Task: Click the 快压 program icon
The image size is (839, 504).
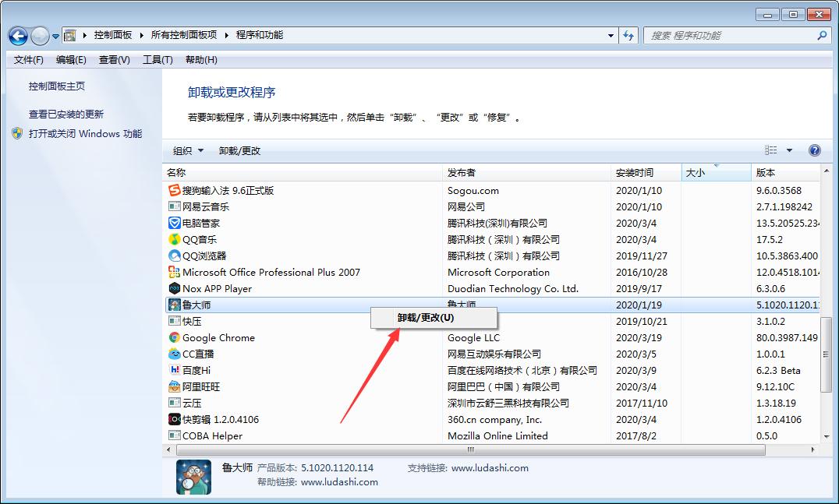Action: click(175, 321)
